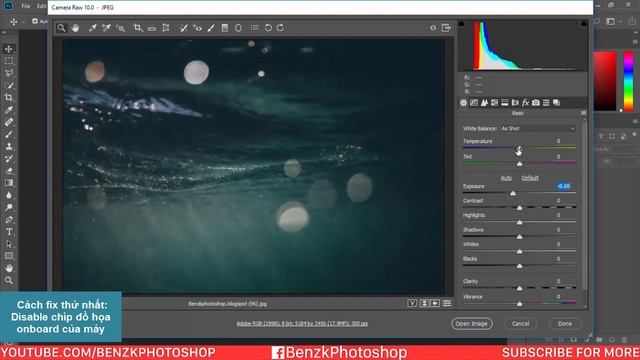Select the Hand tool in Camera Raw toolbar
640x360 pixels.
pyautogui.click(x=75, y=28)
